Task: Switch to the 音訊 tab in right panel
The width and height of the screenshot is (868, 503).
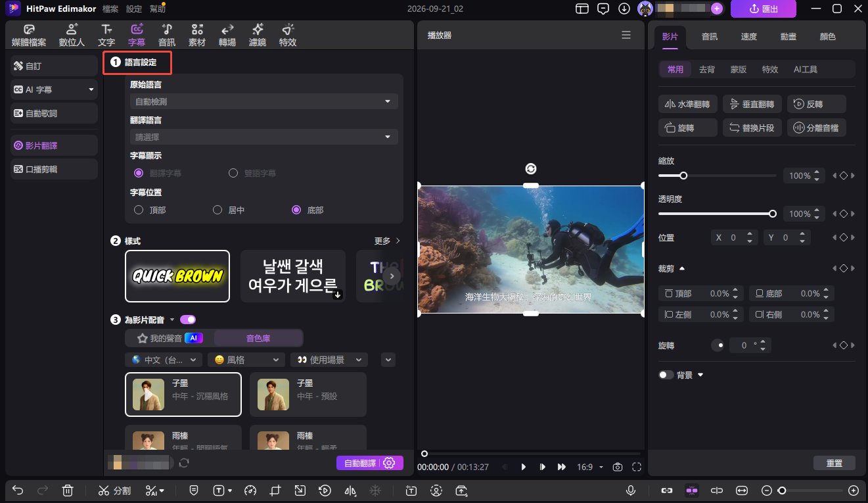Action: pyautogui.click(x=710, y=37)
